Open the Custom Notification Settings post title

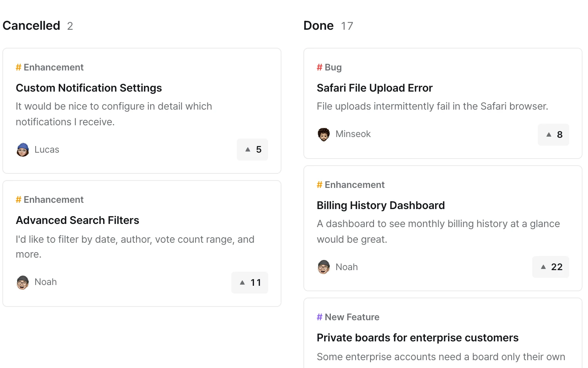point(89,88)
